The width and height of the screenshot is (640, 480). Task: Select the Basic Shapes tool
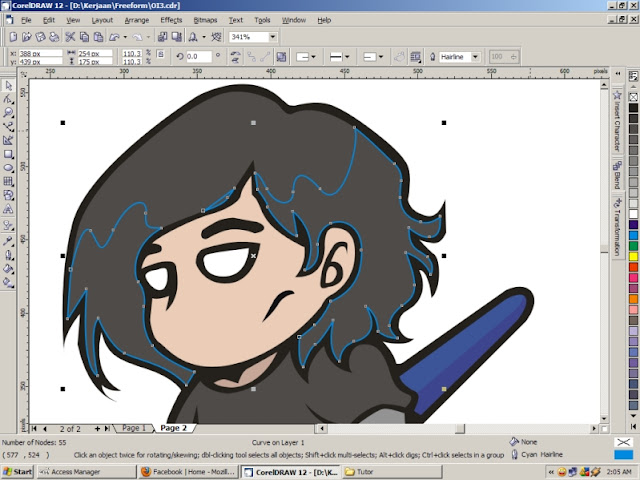click(8, 196)
